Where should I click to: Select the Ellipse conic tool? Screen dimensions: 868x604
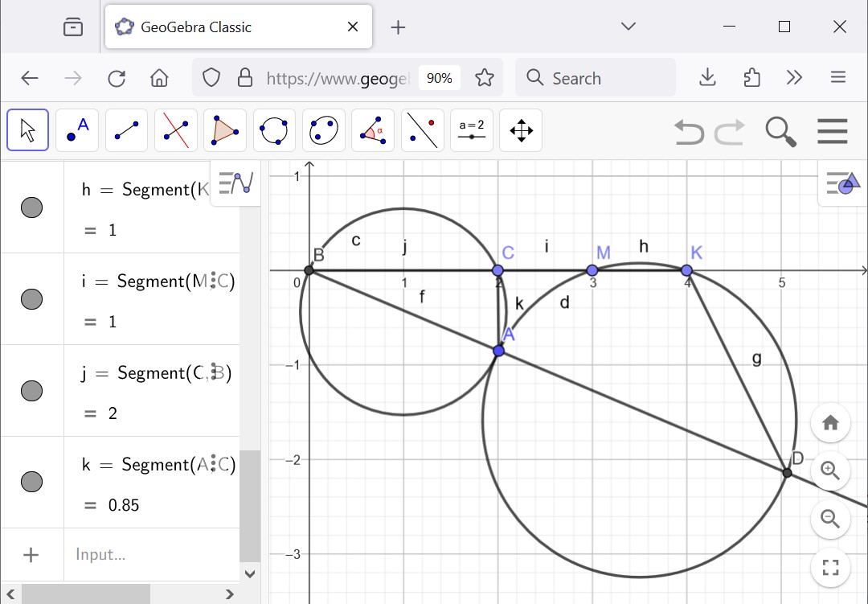point(324,130)
